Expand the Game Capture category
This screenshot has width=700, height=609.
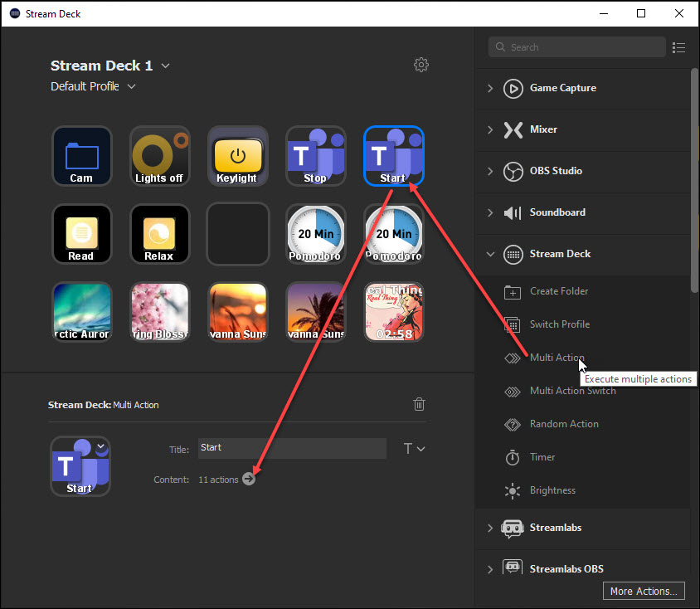[490, 88]
